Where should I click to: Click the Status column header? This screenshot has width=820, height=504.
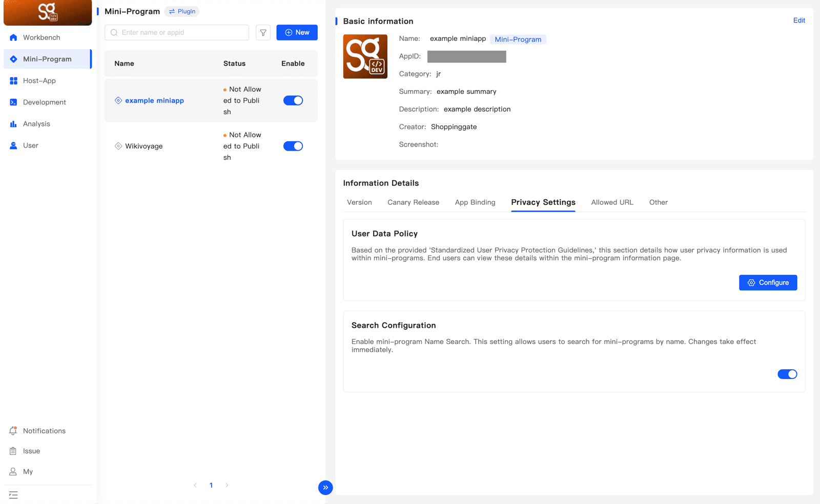point(234,64)
